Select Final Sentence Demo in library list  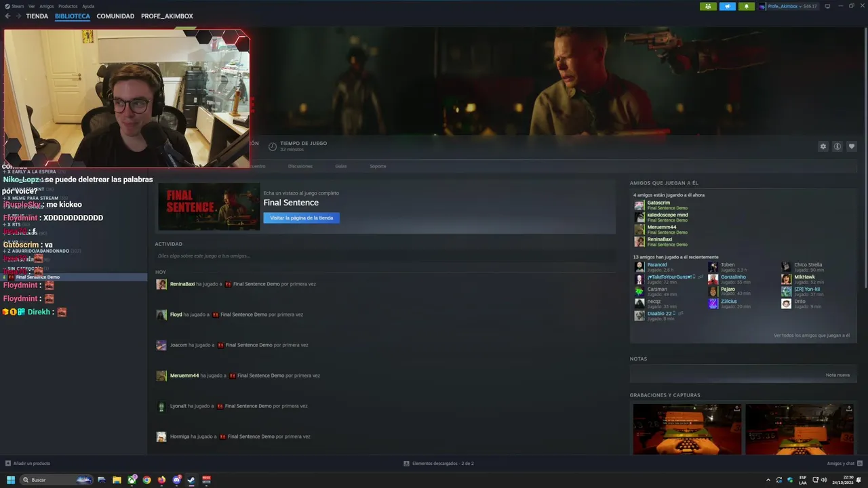[73, 277]
